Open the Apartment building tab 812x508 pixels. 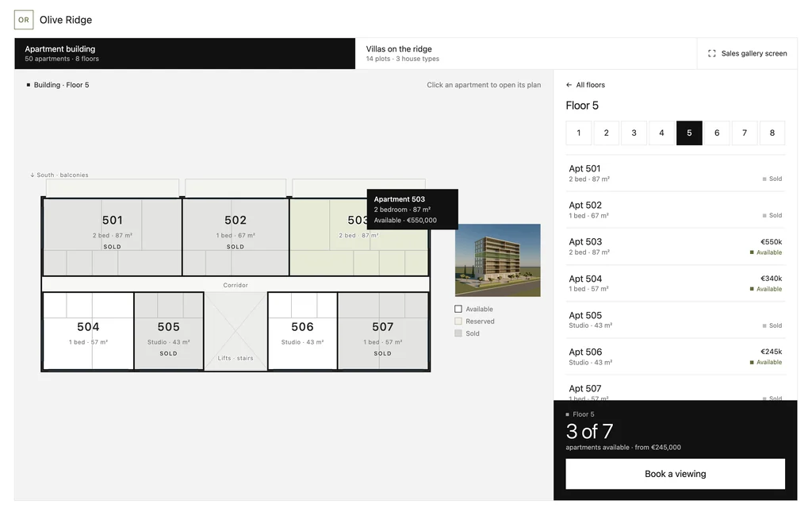[185, 53]
